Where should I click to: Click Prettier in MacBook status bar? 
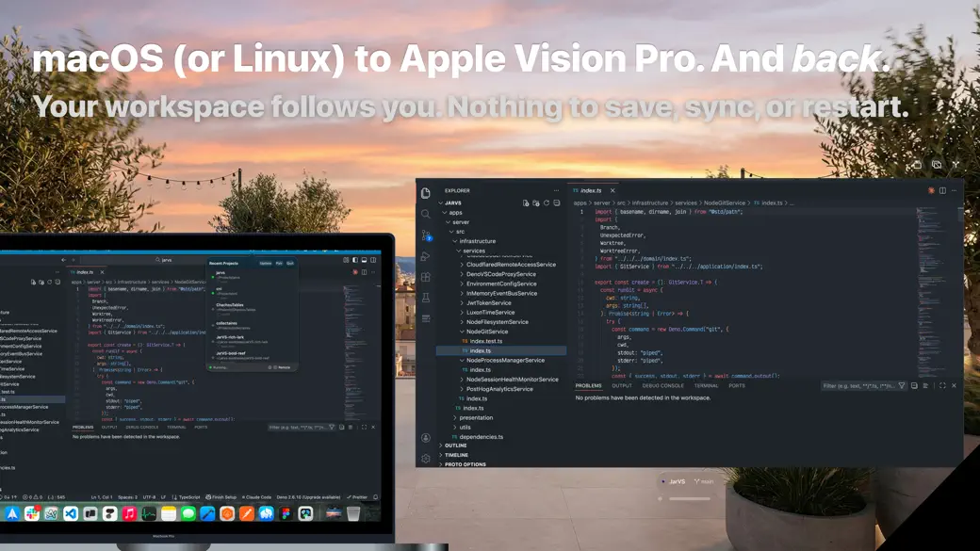click(357, 497)
